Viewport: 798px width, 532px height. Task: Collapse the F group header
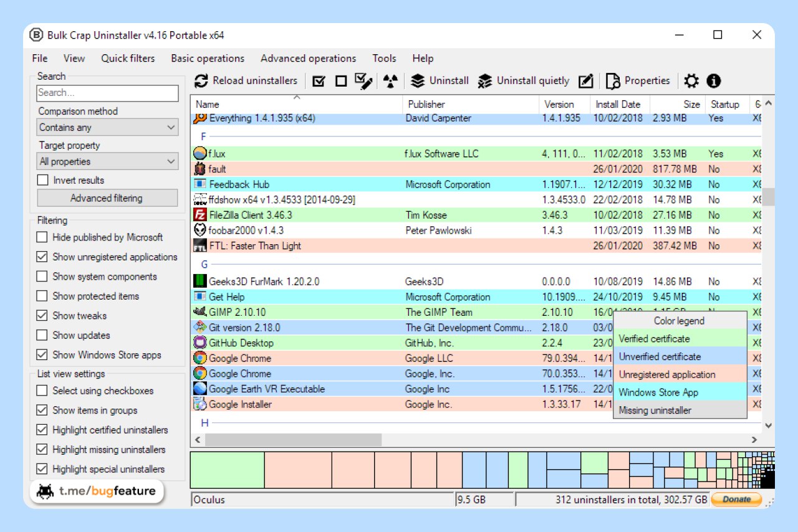203,136
